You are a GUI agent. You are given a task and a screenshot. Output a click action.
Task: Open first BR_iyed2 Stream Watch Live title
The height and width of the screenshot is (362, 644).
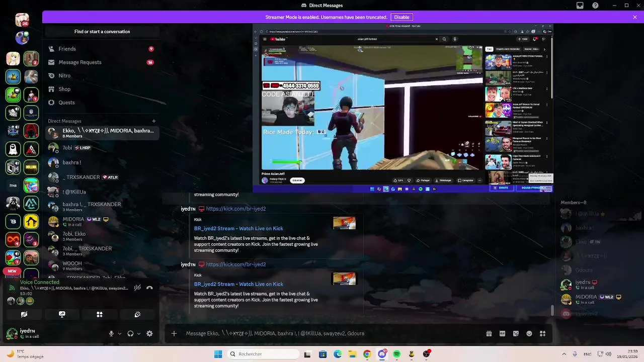(238, 228)
